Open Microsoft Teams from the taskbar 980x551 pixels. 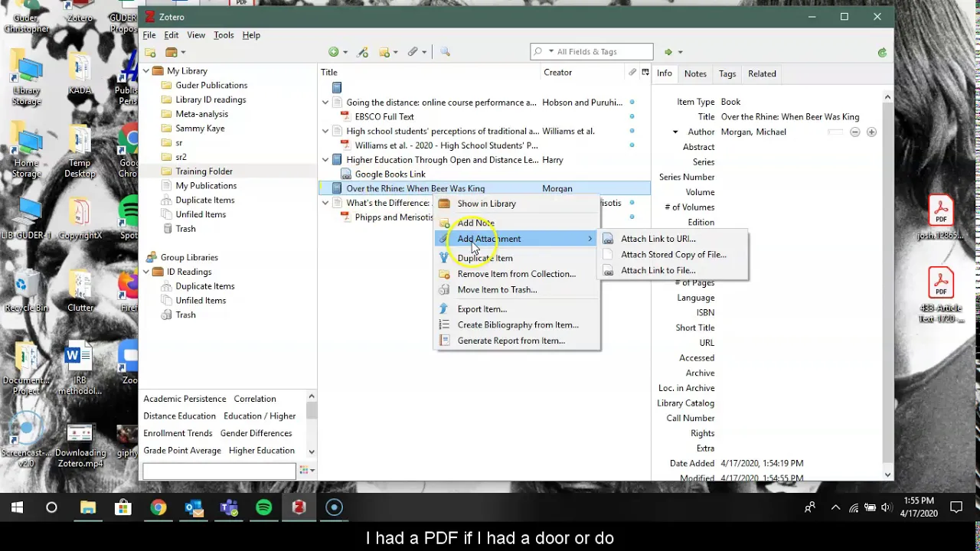point(229,507)
